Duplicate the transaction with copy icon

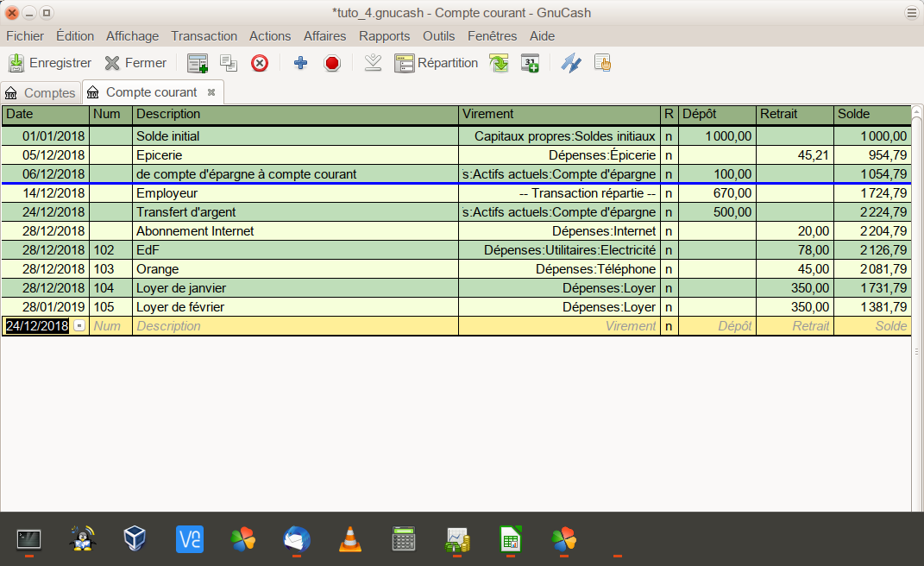point(229,63)
